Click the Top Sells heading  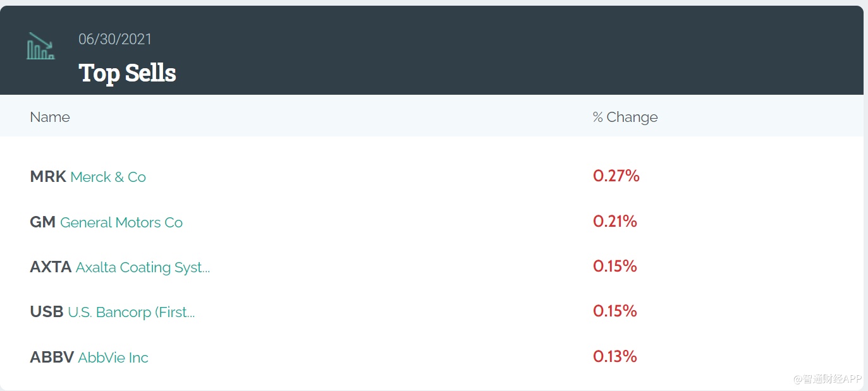tap(127, 73)
